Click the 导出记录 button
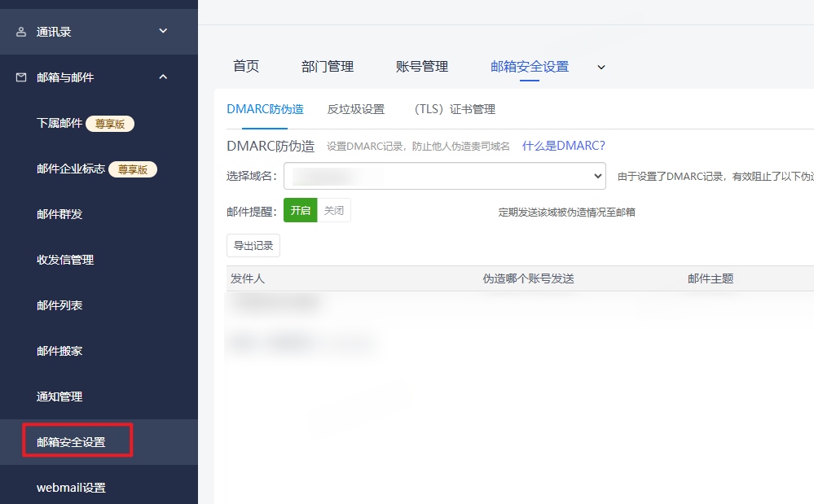814x504 pixels. [x=253, y=245]
